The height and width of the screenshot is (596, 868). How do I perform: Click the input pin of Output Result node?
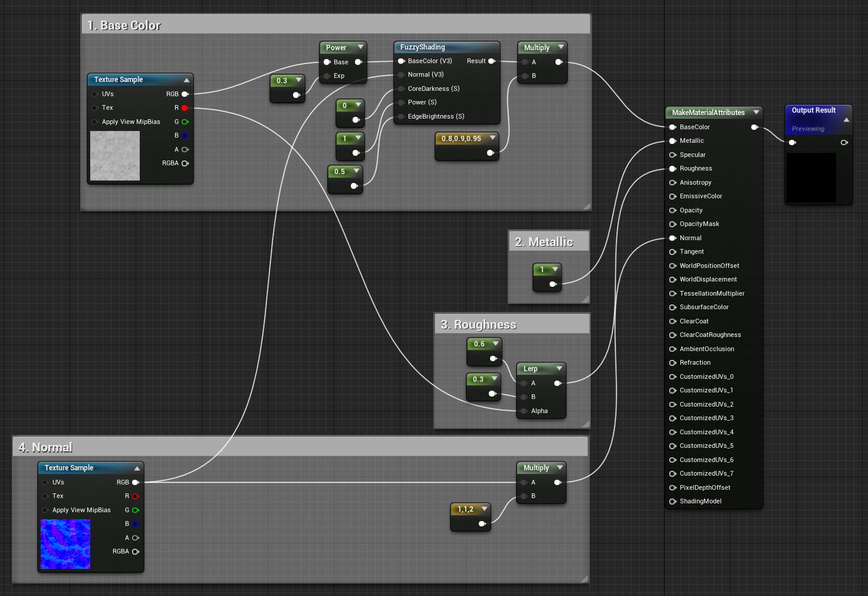(x=793, y=142)
